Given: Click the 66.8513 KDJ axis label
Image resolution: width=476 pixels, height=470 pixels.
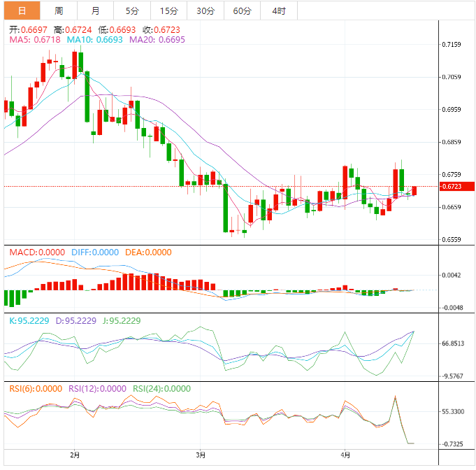Looking at the screenshot, I should coord(453,343).
